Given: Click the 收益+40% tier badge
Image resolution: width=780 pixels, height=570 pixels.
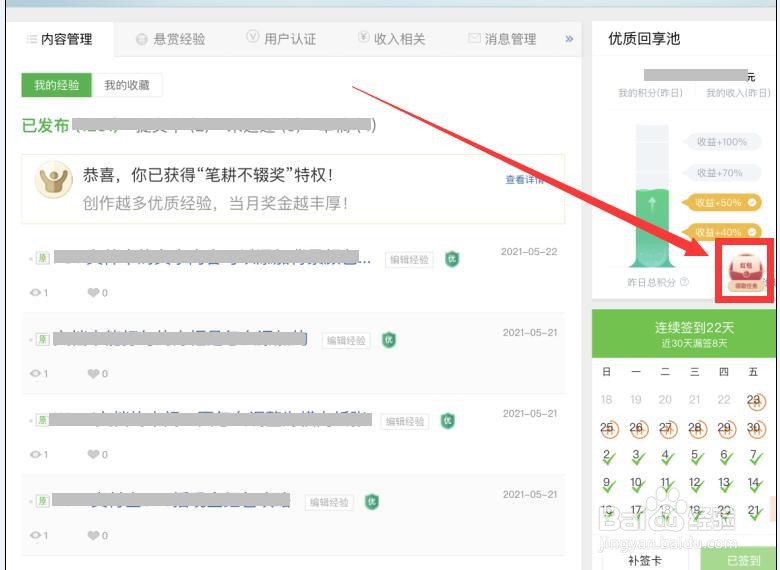Looking at the screenshot, I should click(x=721, y=232).
